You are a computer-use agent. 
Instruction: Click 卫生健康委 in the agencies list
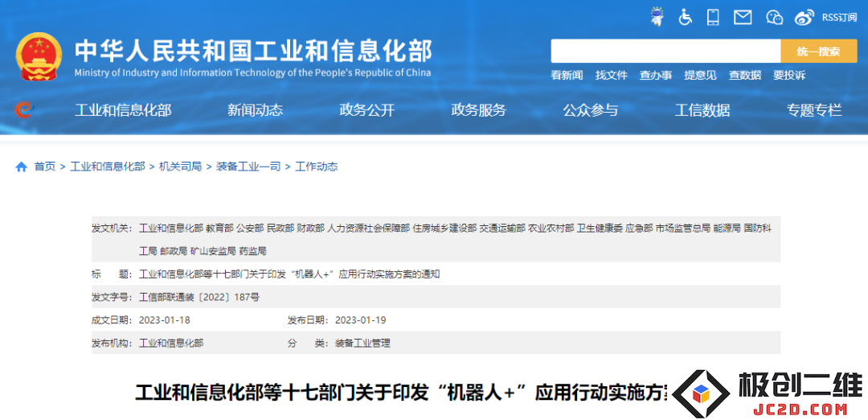point(600,229)
